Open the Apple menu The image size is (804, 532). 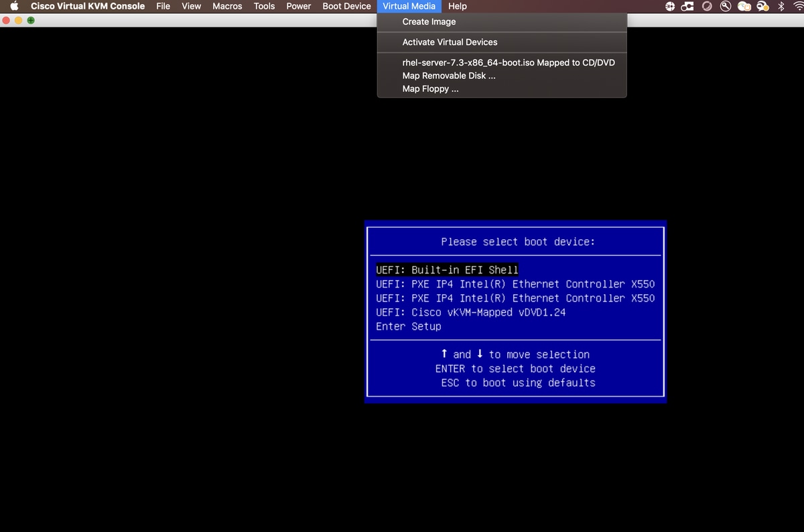[13, 6]
